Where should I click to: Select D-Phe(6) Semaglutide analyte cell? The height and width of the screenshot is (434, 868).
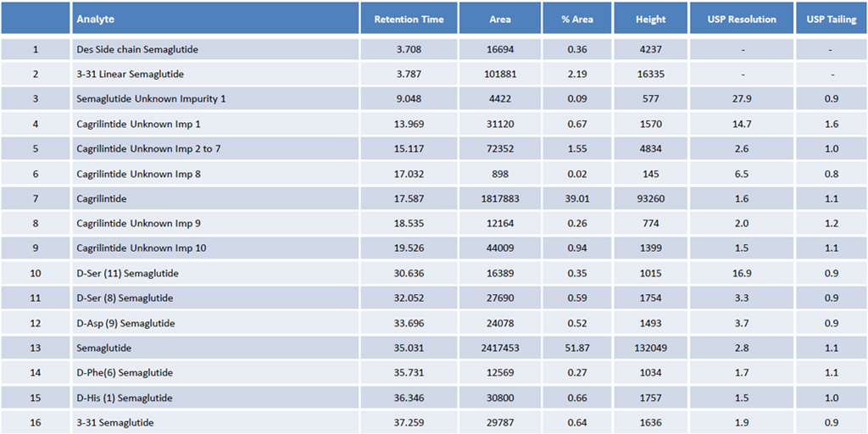pyautogui.click(x=125, y=373)
